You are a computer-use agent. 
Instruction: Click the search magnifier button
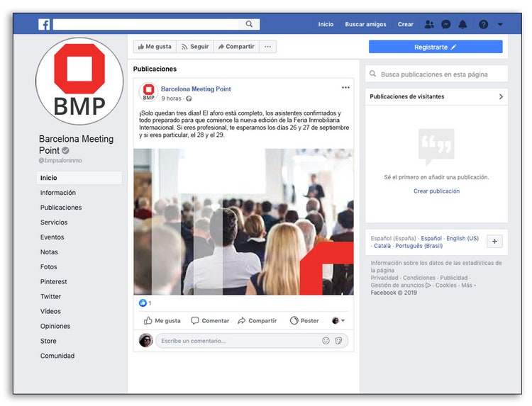click(x=249, y=24)
